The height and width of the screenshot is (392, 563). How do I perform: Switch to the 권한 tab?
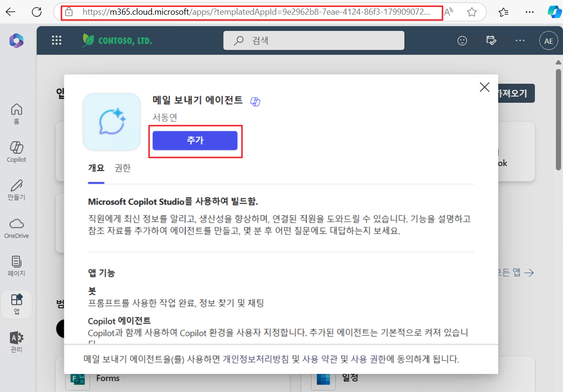click(x=122, y=168)
